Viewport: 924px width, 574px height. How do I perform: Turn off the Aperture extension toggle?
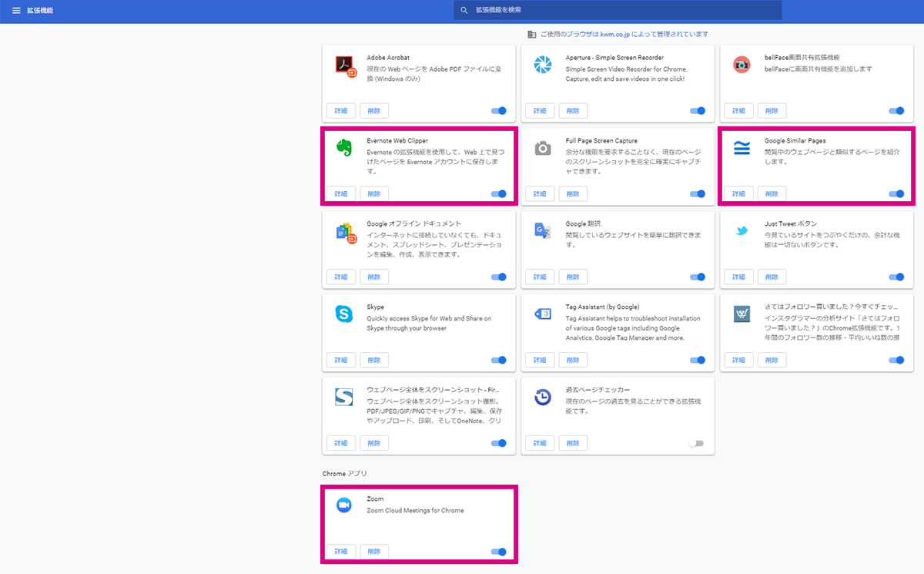tap(698, 111)
